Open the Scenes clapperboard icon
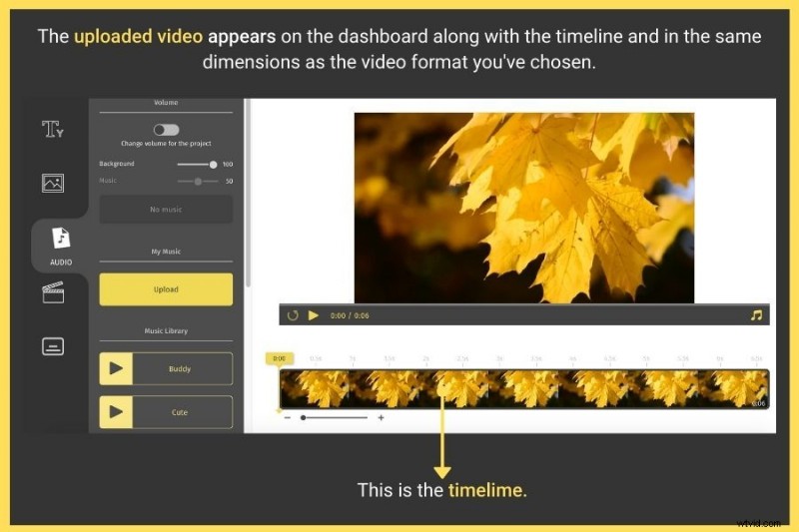This screenshot has width=799, height=532. tap(53, 292)
